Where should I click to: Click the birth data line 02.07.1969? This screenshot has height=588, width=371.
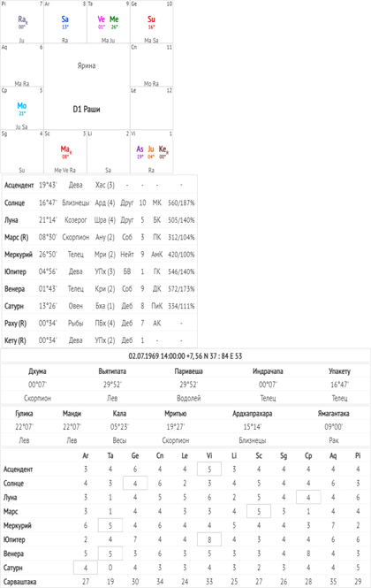[185, 355]
